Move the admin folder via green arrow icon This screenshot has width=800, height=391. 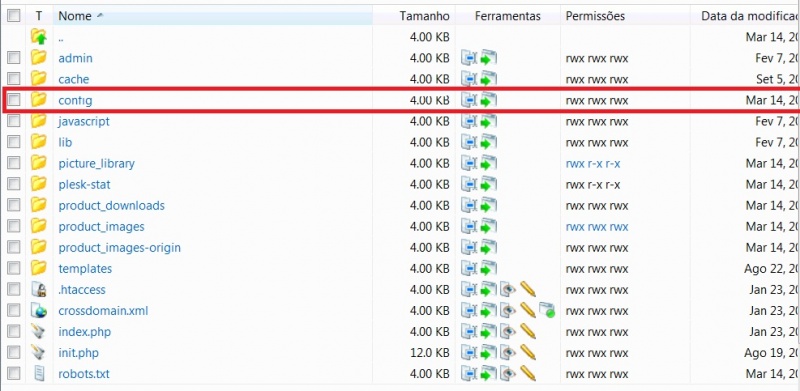coord(488,58)
